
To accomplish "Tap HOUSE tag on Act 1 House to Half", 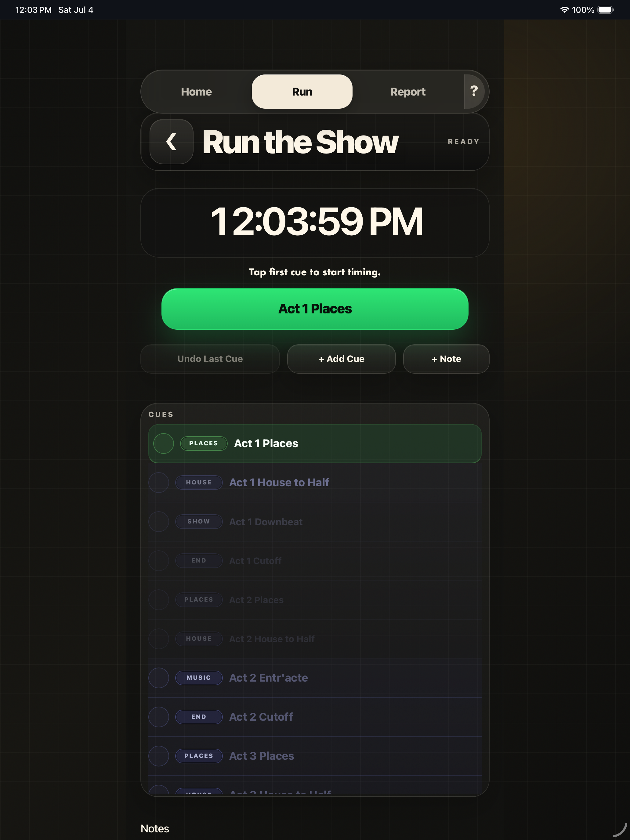I will pyautogui.click(x=199, y=483).
